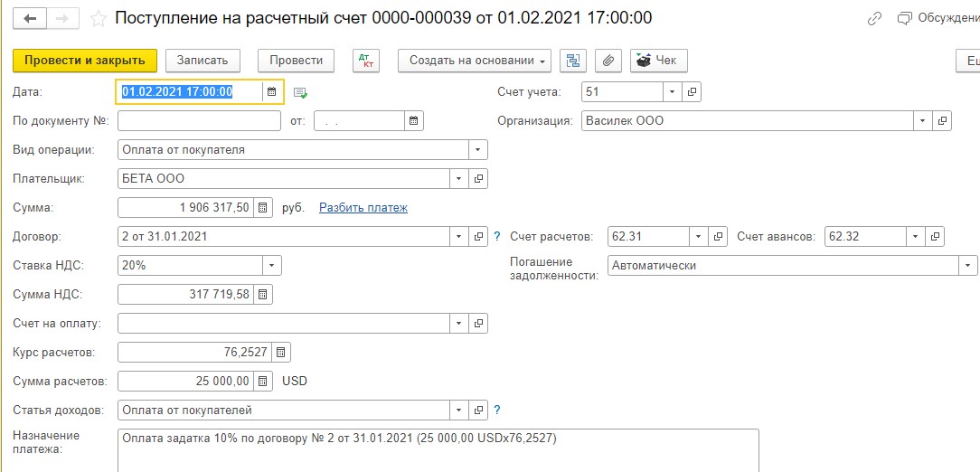Focus the Сумма value field
This screenshot has height=472, width=980.
pyautogui.click(x=186, y=208)
